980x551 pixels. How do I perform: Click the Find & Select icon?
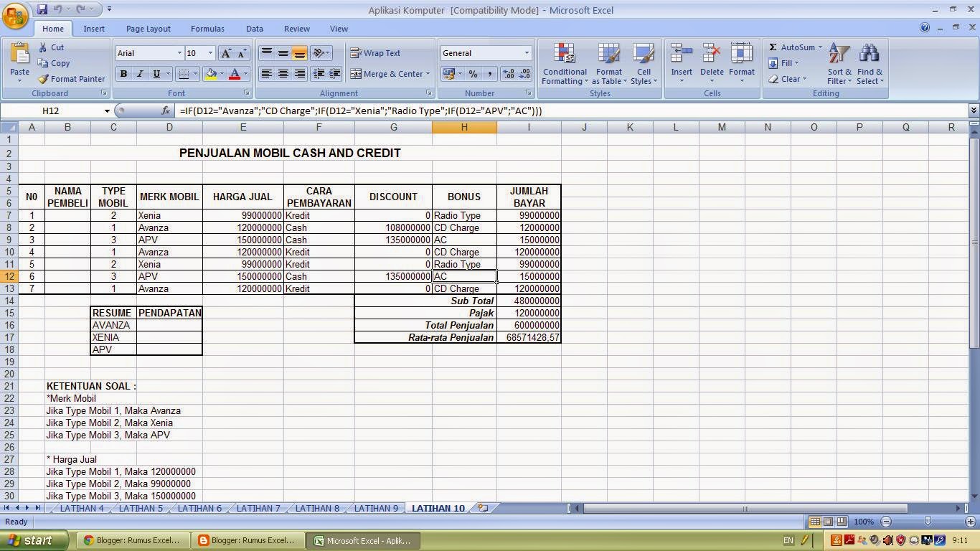870,65
